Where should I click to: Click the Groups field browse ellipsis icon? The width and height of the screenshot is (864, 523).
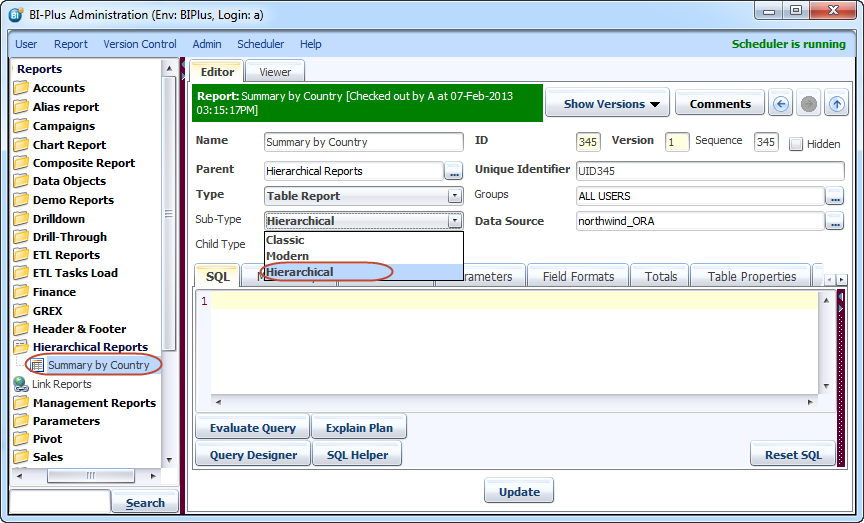pyautogui.click(x=834, y=196)
